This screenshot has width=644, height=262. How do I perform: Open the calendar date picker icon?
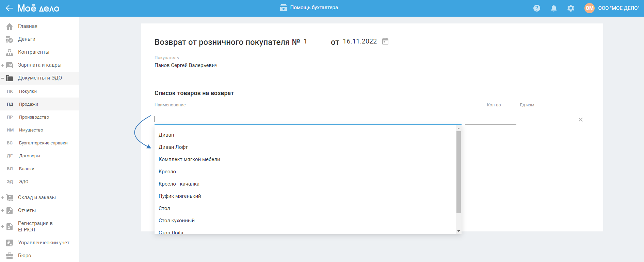point(385,41)
